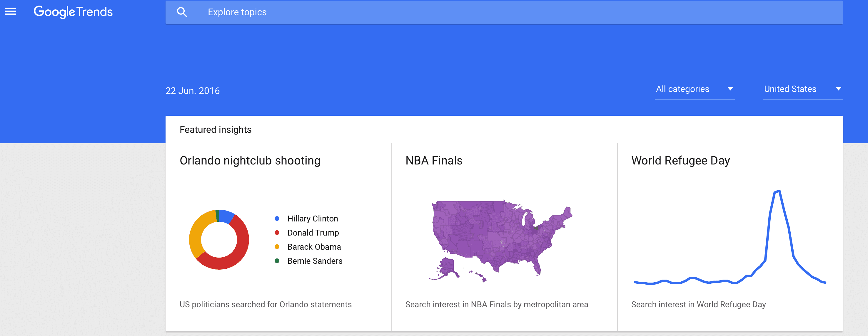Click 'Search interest in World Refugee Day' caption

pyautogui.click(x=699, y=304)
